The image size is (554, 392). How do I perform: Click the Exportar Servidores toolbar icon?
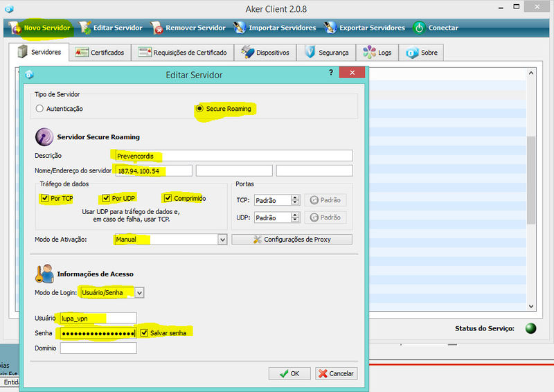pos(330,28)
